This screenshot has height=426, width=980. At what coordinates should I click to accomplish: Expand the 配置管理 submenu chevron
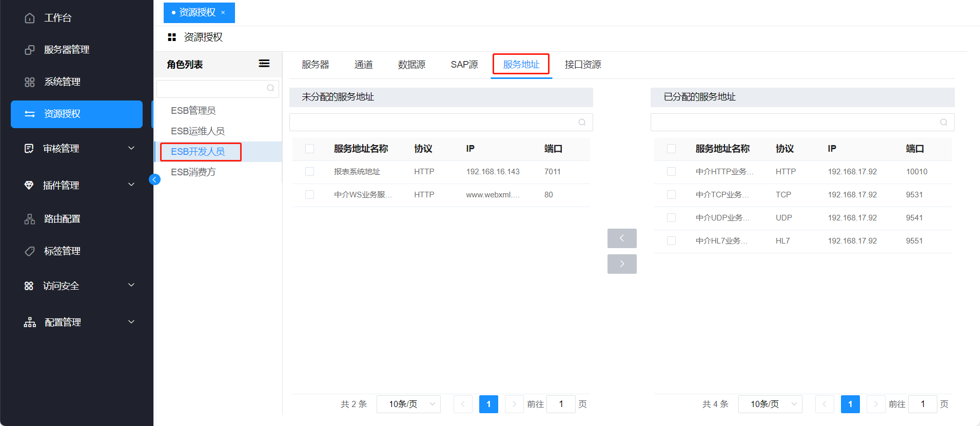coord(131,322)
